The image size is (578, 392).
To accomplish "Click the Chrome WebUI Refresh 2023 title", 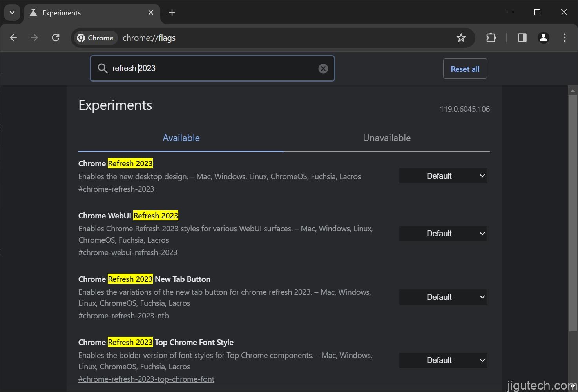I will [x=128, y=216].
